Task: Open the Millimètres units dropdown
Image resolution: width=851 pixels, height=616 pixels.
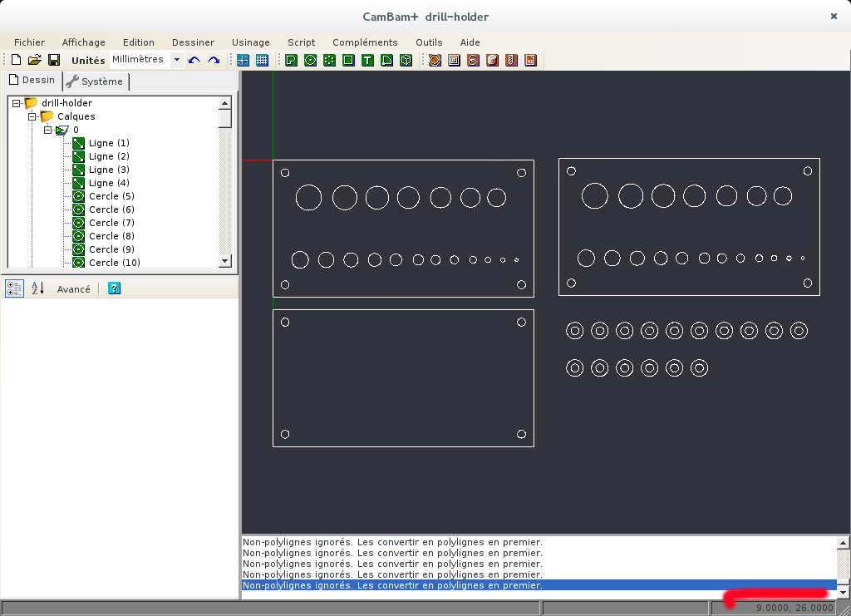Action: coord(176,60)
